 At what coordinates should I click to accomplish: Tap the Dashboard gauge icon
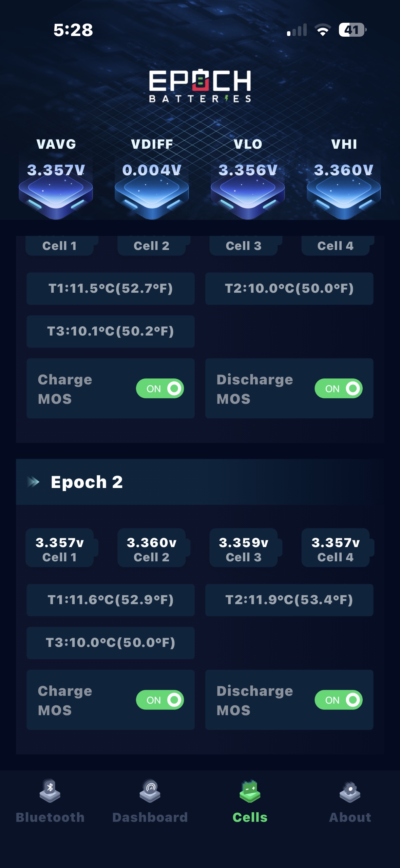point(150,791)
